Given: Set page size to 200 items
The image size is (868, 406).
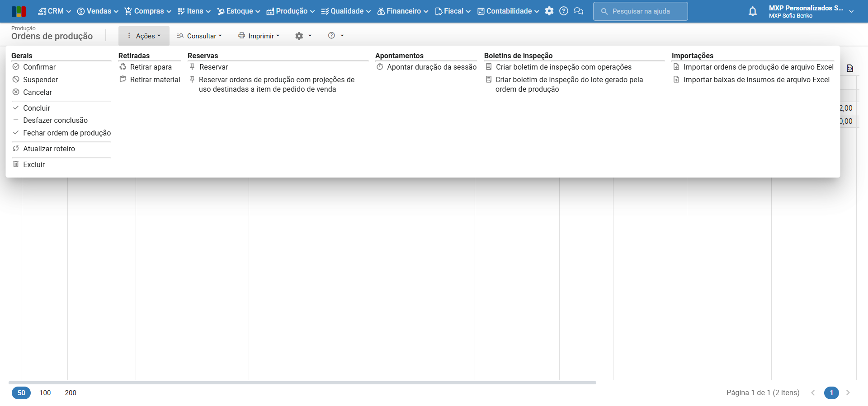Looking at the screenshot, I should point(71,393).
